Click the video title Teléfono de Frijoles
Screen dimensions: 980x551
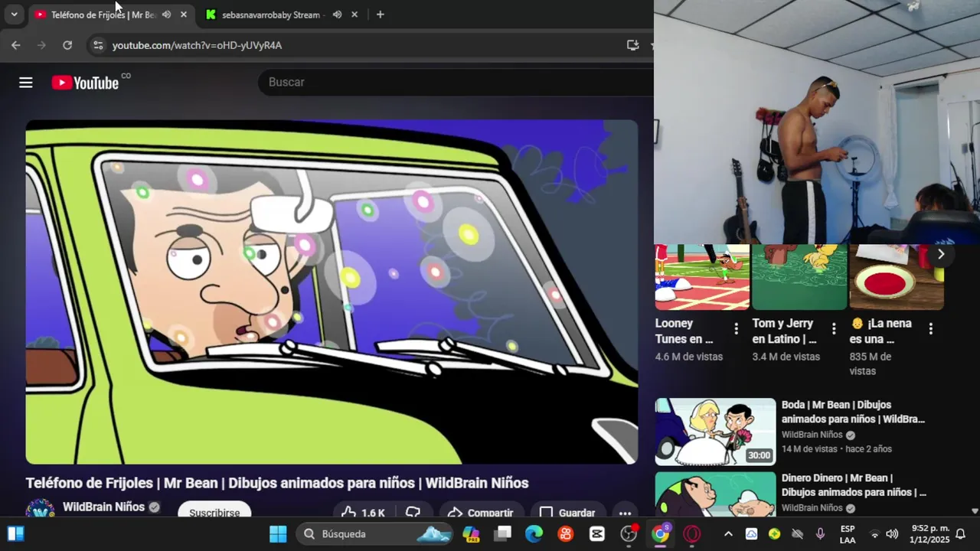pos(277,483)
